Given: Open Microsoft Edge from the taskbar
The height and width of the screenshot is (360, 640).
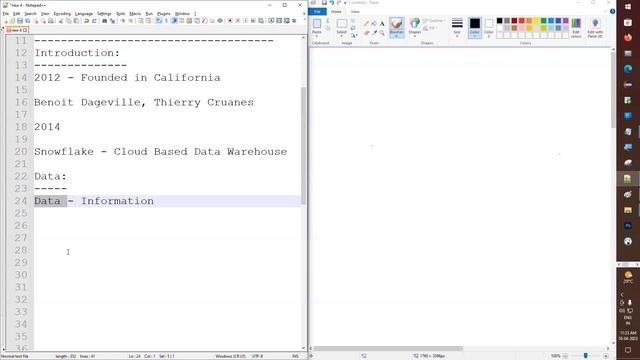Looking at the screenshot, I should pos(628,69).
